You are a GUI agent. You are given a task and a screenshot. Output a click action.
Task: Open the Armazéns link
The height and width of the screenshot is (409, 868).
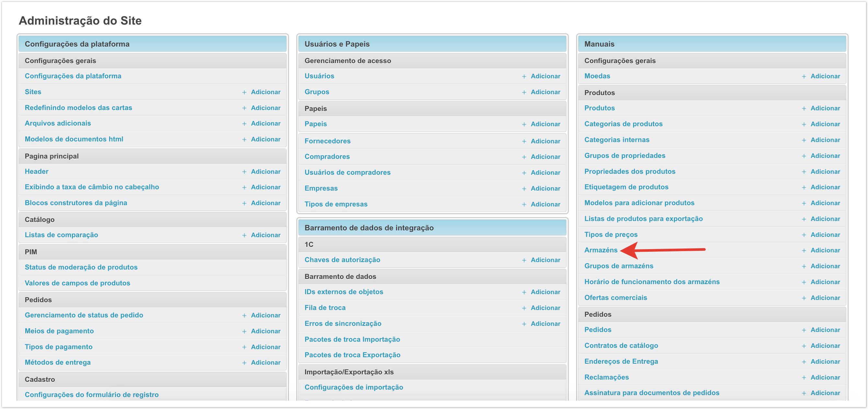[x=600, y=250]
